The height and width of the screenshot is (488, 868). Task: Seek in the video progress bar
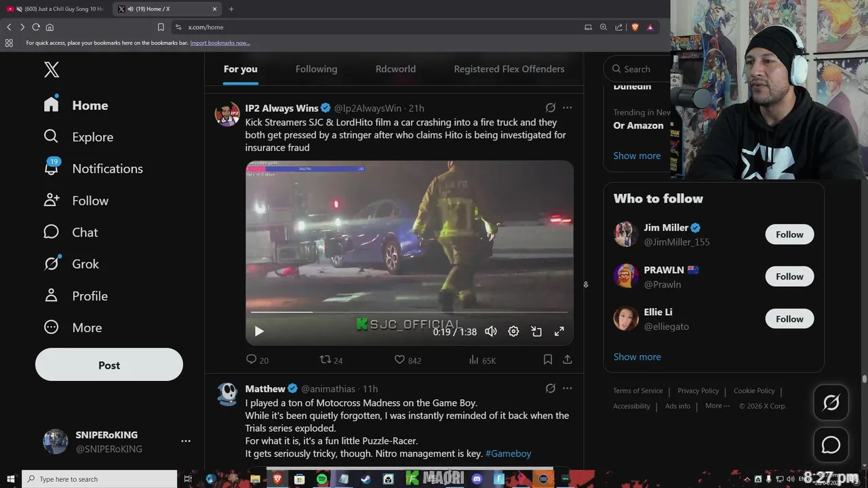[x=410, y=312]
